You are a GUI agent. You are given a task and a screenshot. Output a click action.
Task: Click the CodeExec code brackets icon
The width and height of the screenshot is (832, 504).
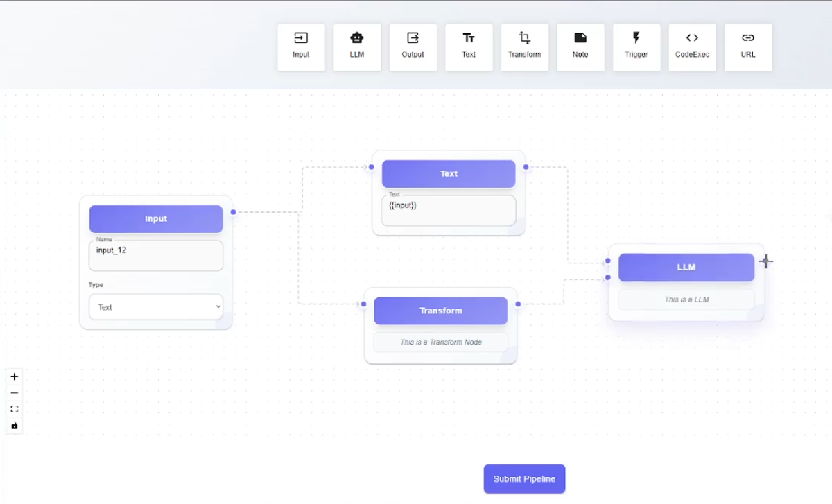[x=692, y=38]
